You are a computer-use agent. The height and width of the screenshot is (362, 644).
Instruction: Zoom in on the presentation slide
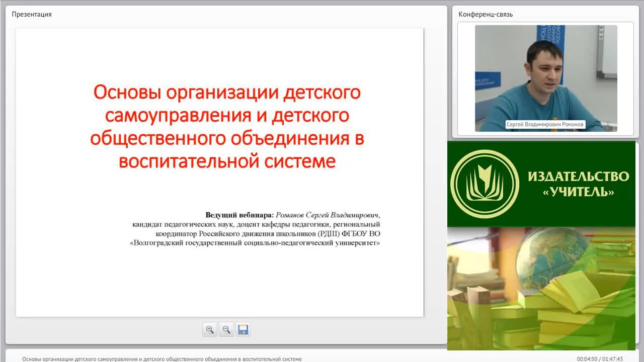[x=210, y=330]
